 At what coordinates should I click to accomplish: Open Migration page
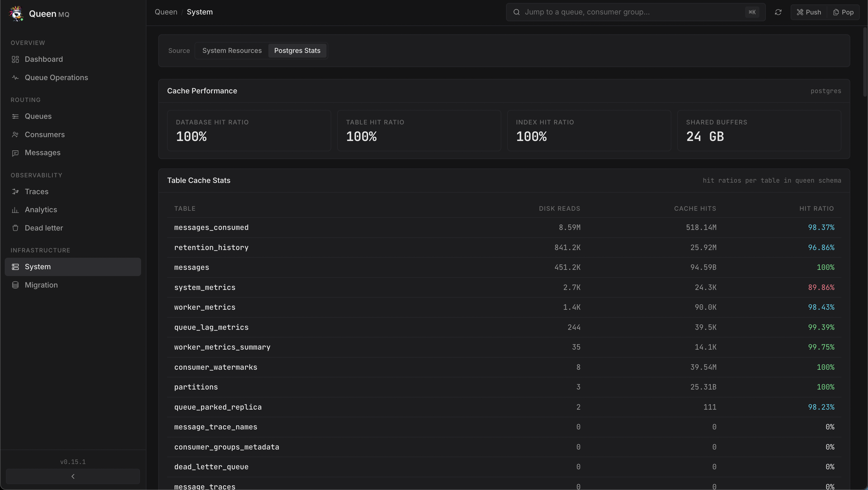pyautogui.click(x=73, y=285)
